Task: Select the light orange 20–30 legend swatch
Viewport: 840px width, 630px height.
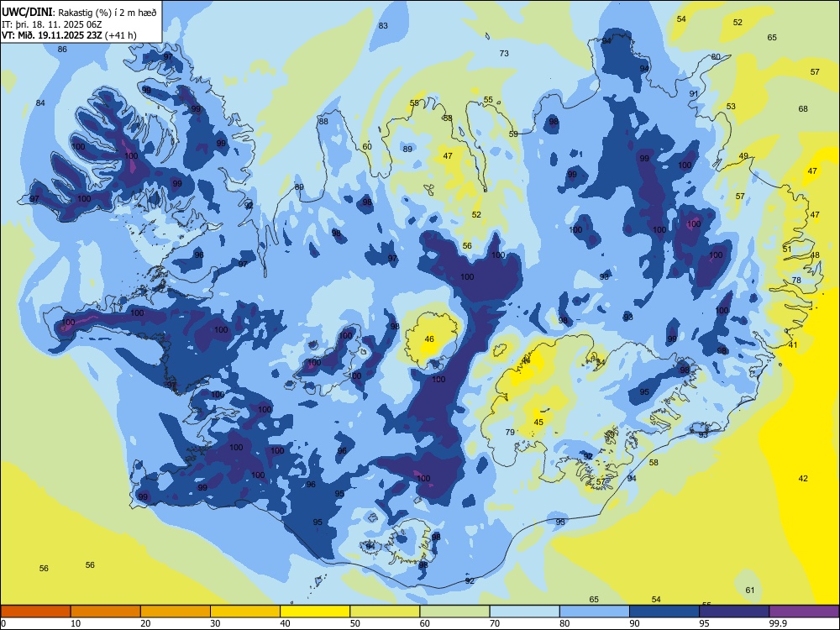Action: tap(176, 612)
